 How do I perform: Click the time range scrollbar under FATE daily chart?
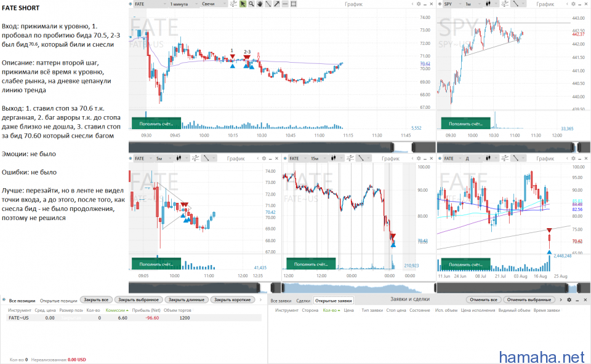coord(513,288)
